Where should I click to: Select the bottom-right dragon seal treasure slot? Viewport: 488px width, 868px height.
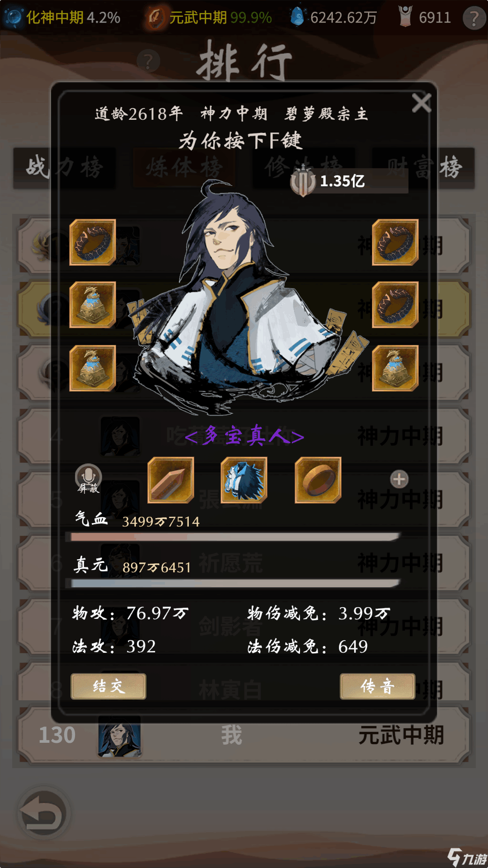click(x=395, y=368)
